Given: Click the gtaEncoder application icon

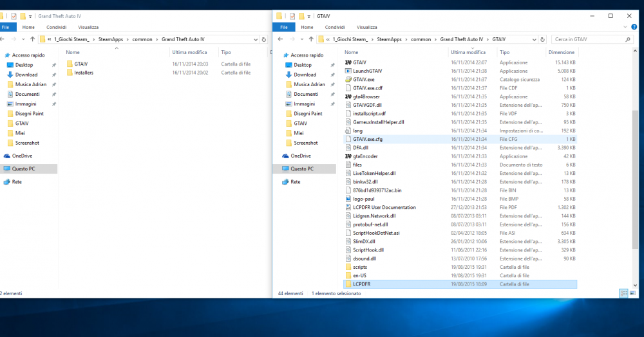Looking at the screenshot, I should [x=348, y=156].
